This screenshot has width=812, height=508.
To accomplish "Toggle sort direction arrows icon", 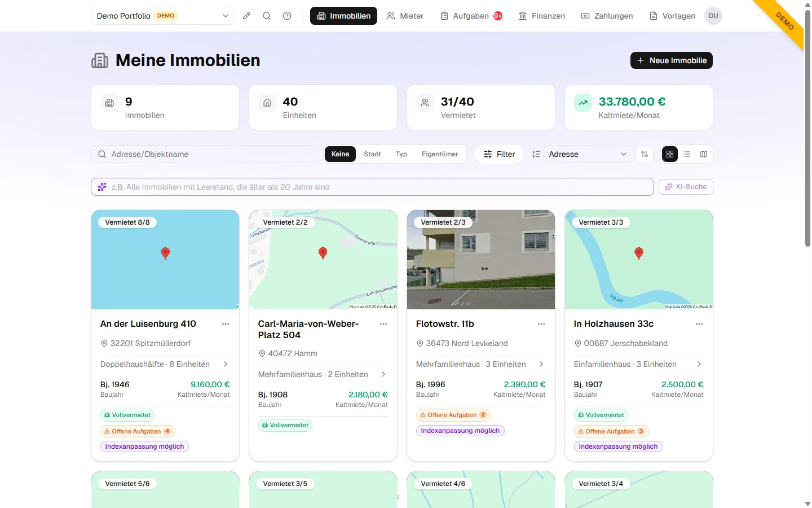I will (645, 154).
